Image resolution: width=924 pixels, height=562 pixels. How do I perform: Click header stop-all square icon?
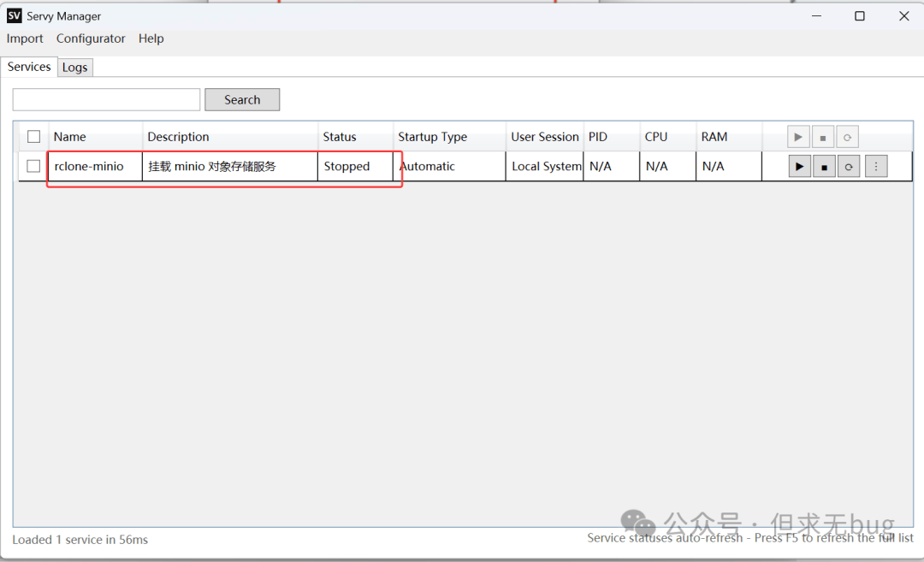point(822,137)
